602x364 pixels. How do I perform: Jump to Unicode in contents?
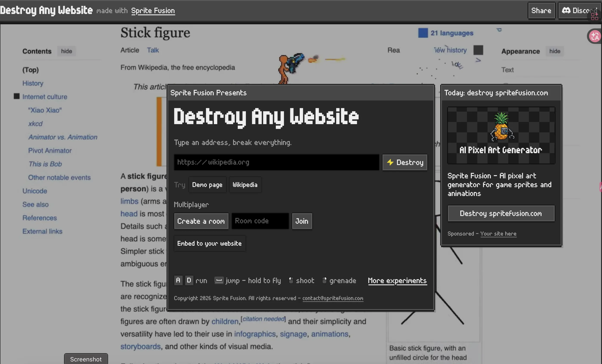click(35, 191)
